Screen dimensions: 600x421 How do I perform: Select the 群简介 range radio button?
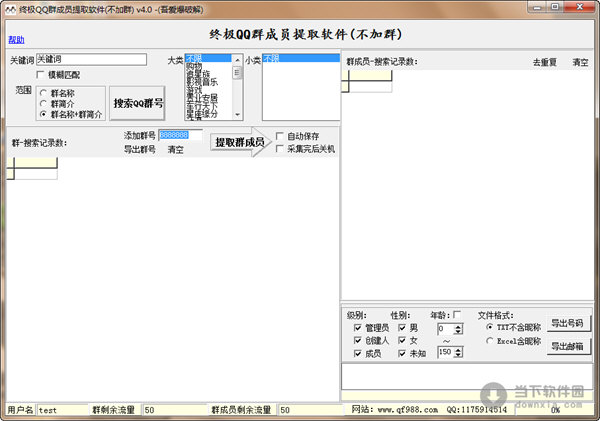coord(43,104)
